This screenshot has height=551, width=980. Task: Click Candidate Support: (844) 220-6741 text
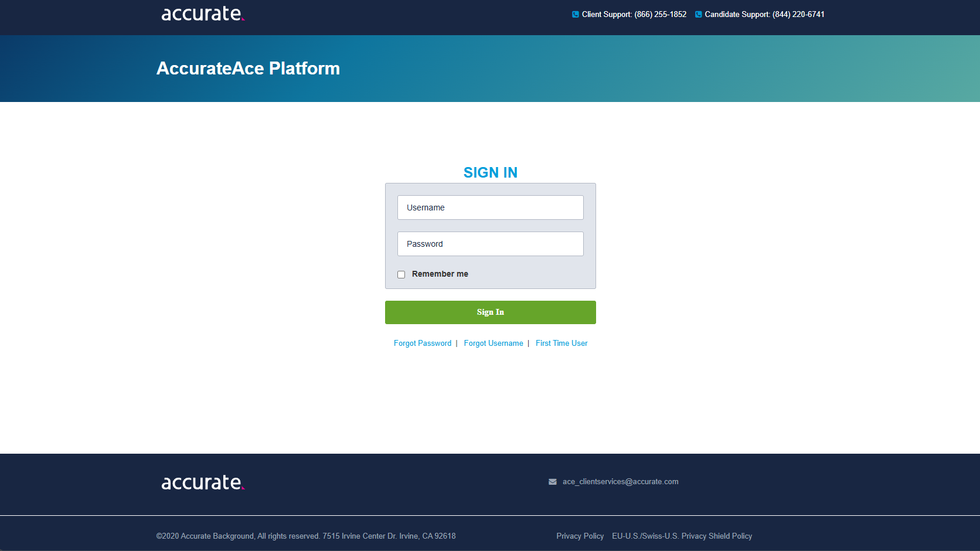click(765, 15)
